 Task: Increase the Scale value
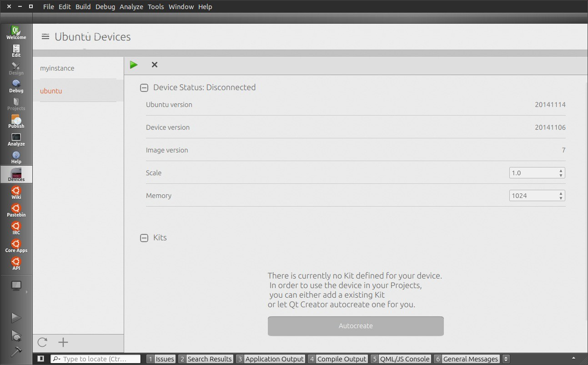tap(561, 171)
